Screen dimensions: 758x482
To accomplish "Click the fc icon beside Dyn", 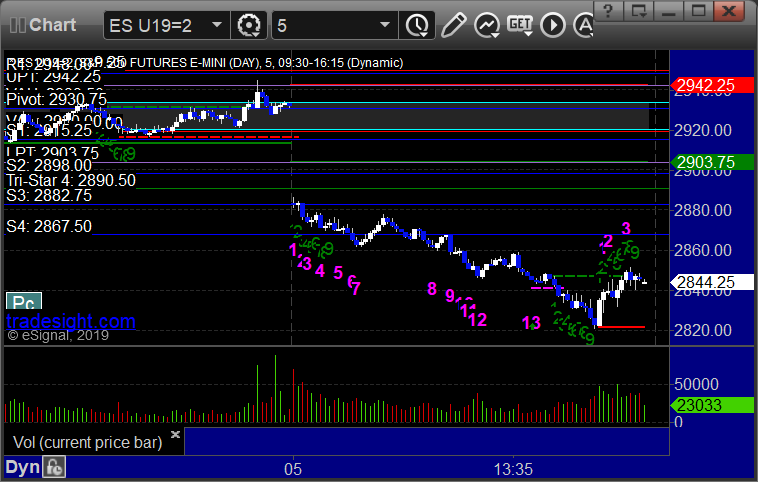I will point(54,467).
